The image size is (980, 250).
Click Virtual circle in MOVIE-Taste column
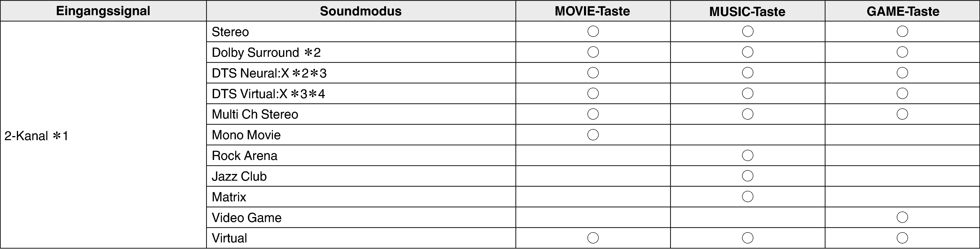tap(593, 238)
